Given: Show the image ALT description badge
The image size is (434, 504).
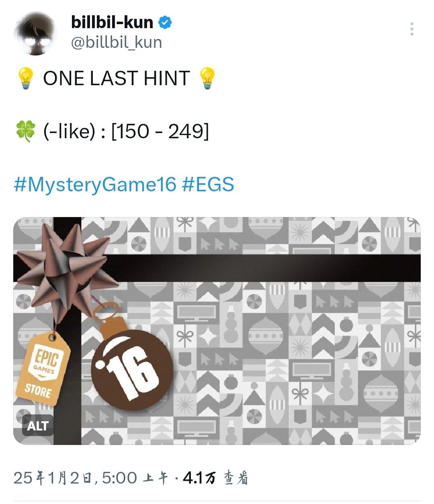Looking at the screenshot, I should pyautogui.click(x=38, y=426).
